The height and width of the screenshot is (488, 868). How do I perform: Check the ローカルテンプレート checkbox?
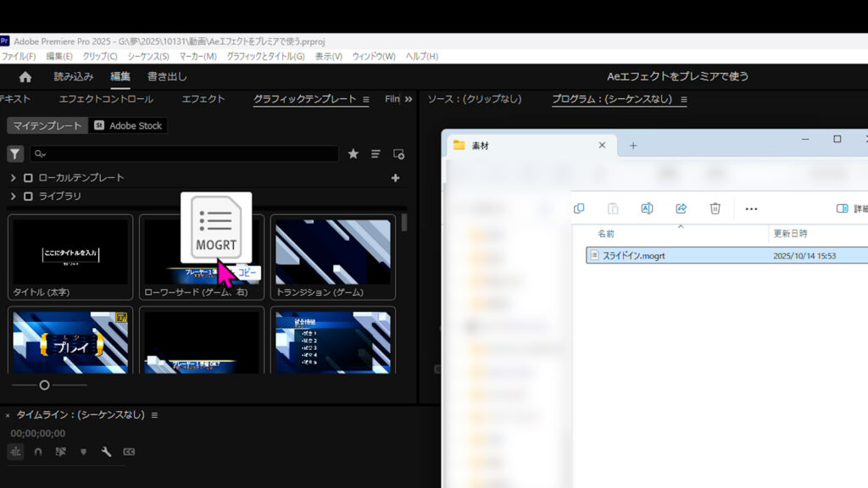click(x=28, y=178)
